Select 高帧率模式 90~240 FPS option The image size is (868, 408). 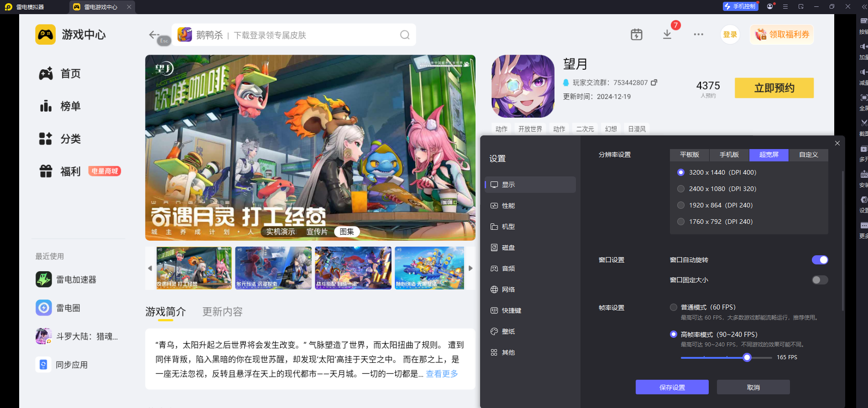coord(674,334)
